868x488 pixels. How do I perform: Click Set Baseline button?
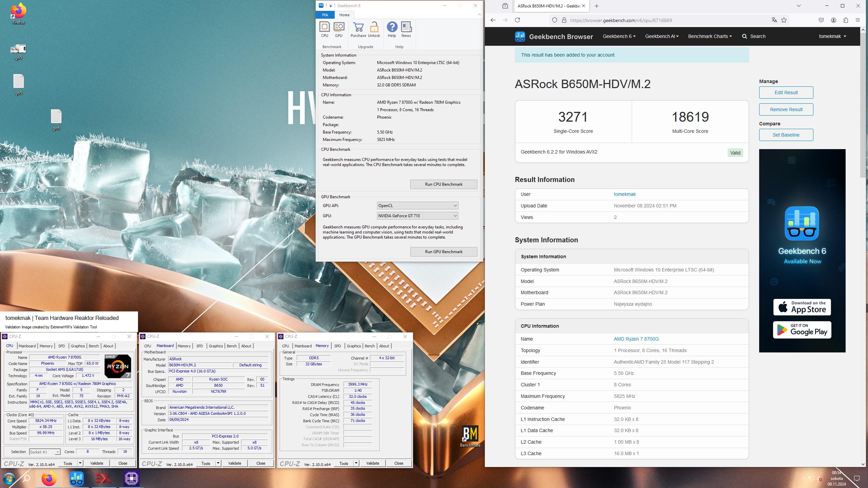[786, 135]
